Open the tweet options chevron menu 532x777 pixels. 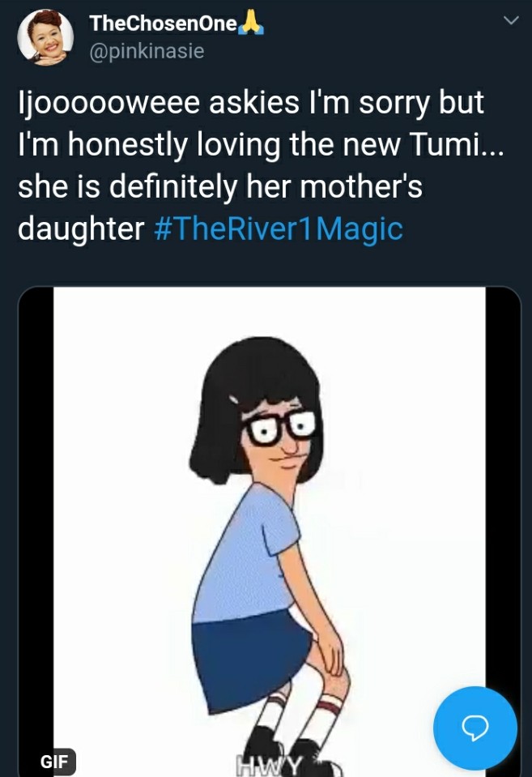click(511, 20)
